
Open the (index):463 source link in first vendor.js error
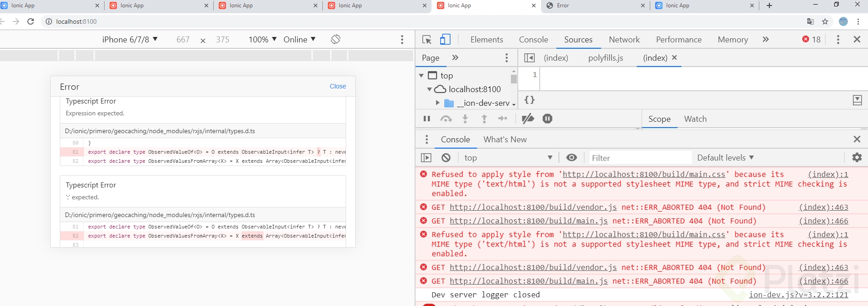(824, 207)
